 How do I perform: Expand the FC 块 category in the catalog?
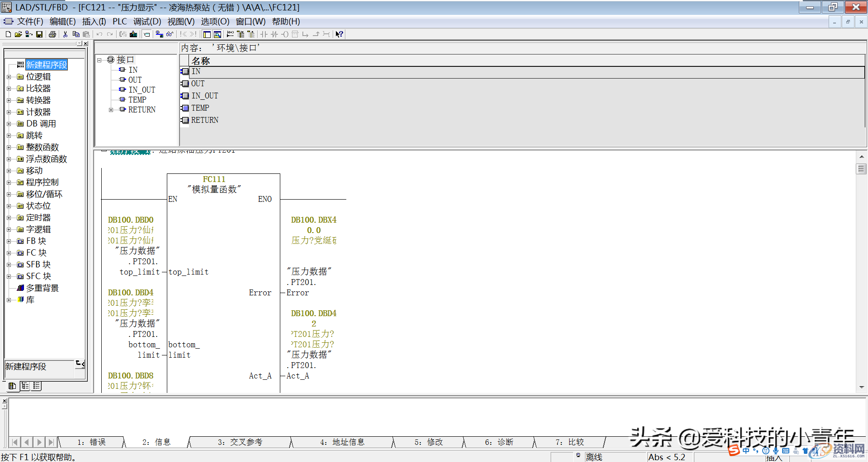[10, 252]
